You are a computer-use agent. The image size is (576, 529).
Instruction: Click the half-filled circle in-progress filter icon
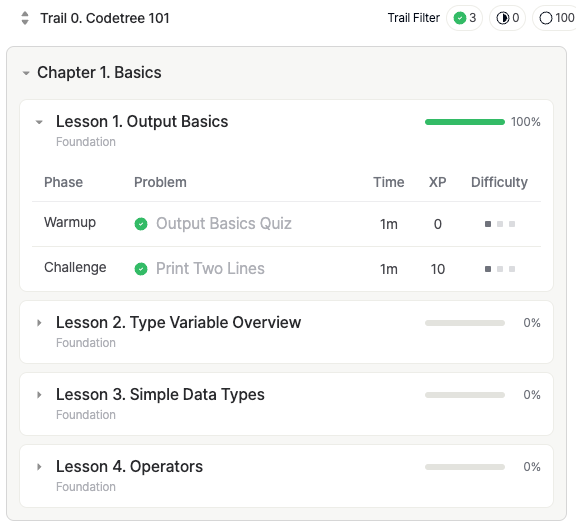pos(502,18)
